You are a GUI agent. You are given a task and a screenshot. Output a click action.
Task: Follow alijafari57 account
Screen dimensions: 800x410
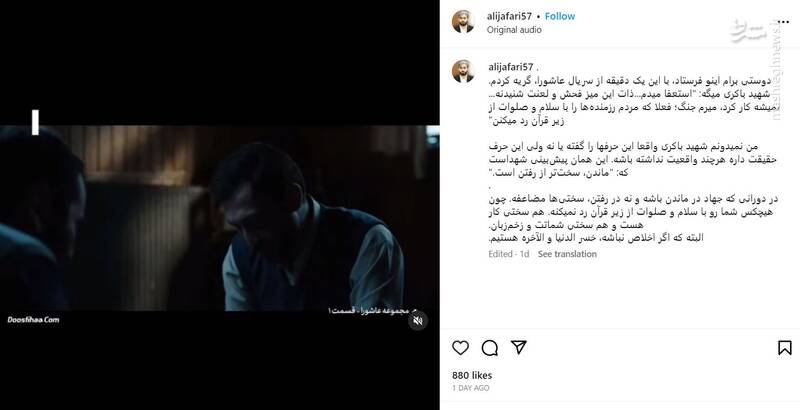point(560,16)
